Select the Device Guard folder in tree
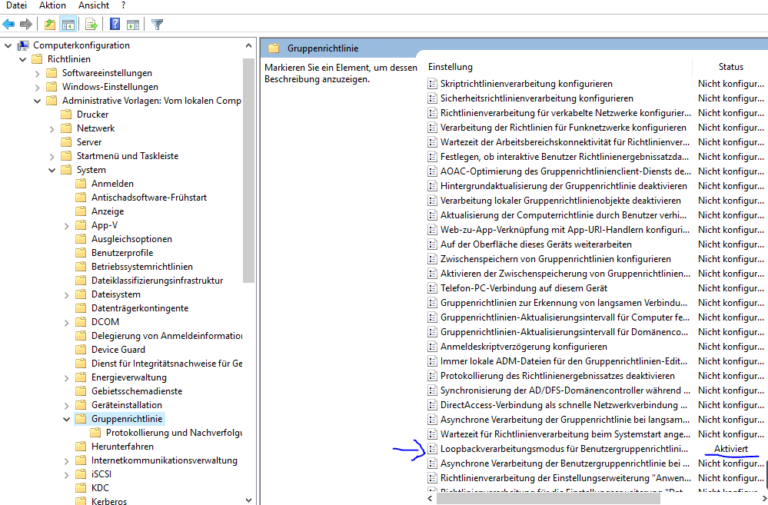768x505 pixels. click(118, 350)
